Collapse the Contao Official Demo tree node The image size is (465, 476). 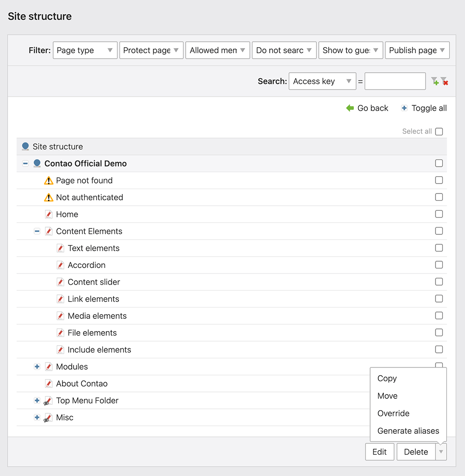coord(25,164)
